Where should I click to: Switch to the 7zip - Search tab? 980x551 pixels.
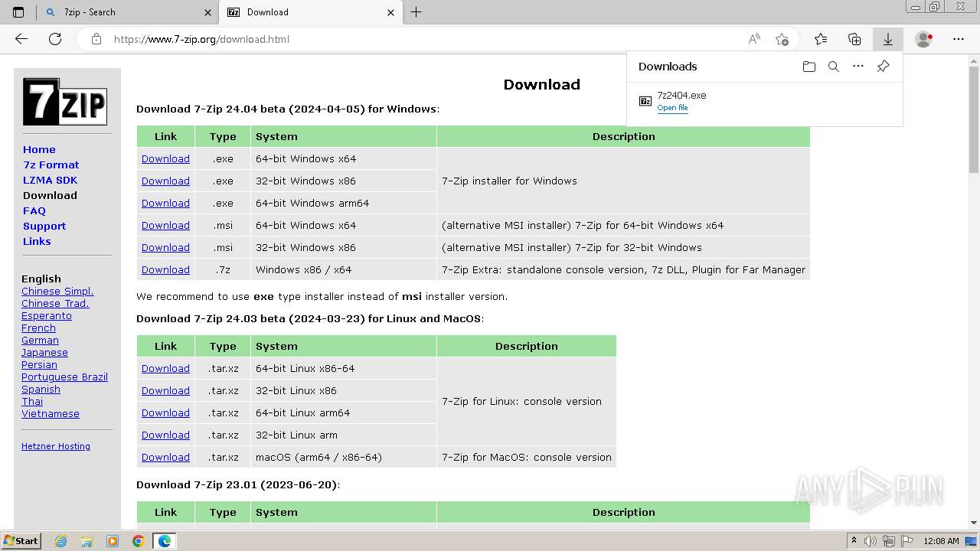tap(128, 12)
